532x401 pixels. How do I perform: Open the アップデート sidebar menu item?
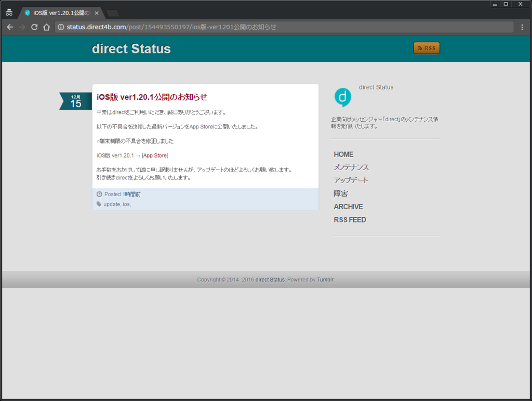tap(351, 180)
